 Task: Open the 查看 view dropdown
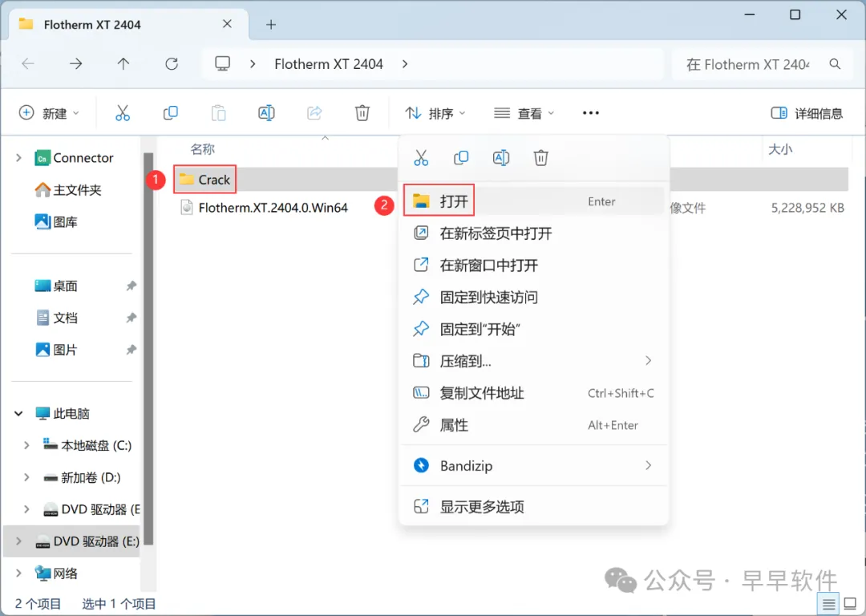524,113
